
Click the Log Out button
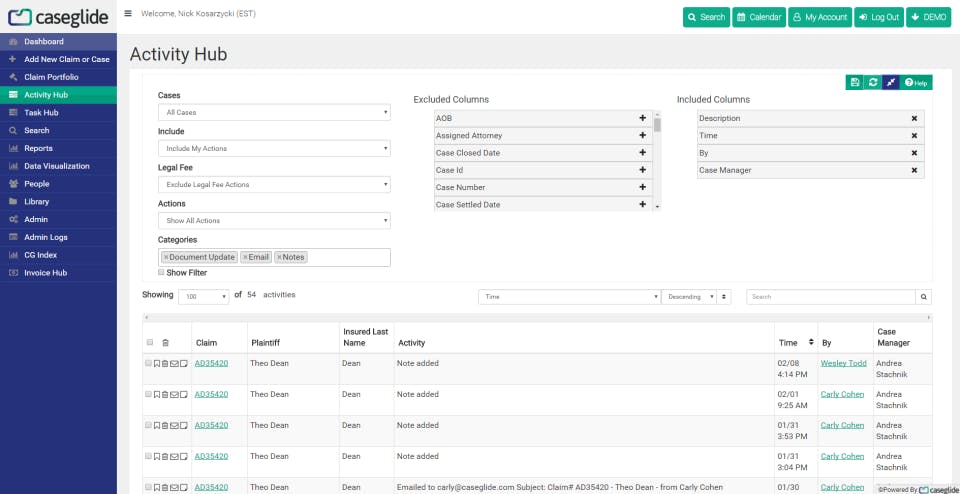878,17
